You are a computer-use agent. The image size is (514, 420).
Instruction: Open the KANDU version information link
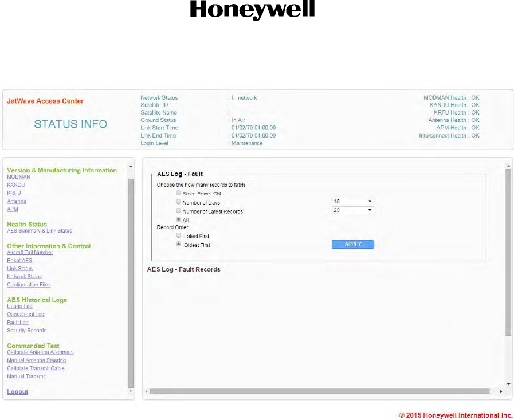click(x=15, y=185)
